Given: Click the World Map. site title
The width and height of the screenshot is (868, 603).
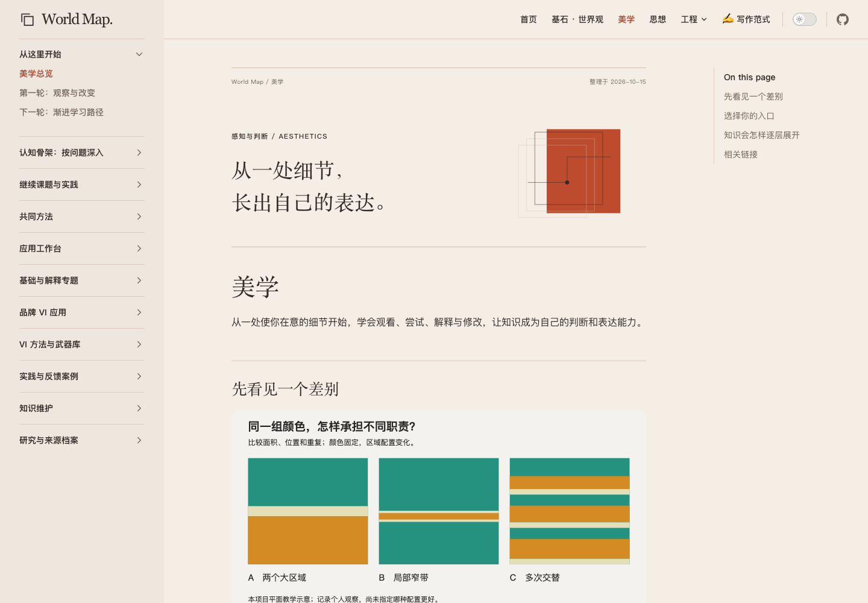Looking at the screenshot, I should (x=77, y=19).
